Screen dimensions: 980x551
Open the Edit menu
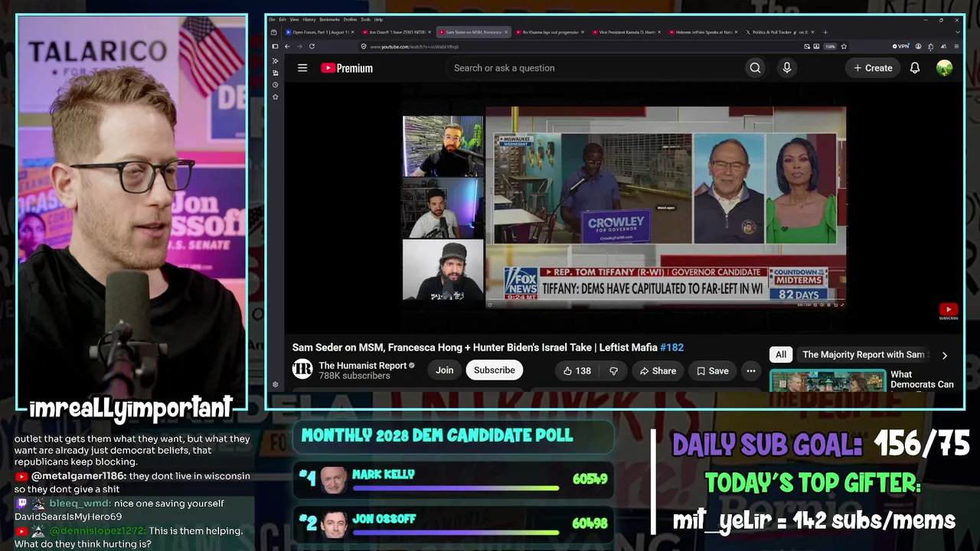(x=283, y=19)
